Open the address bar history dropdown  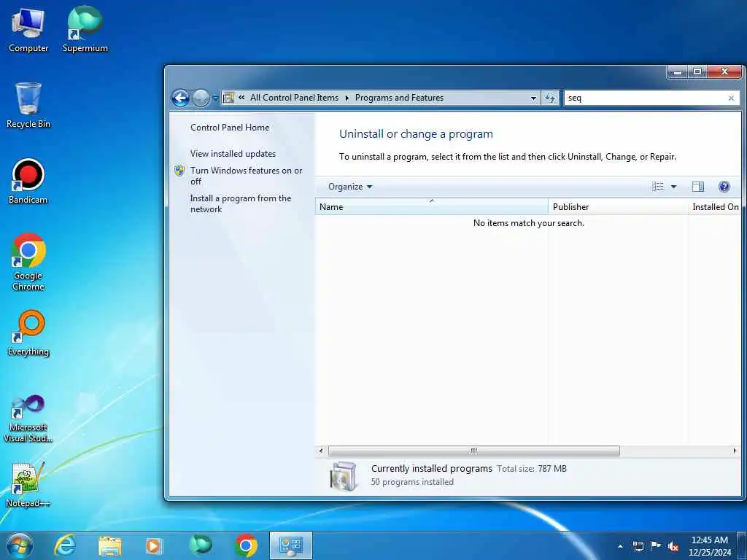point(533,98)
